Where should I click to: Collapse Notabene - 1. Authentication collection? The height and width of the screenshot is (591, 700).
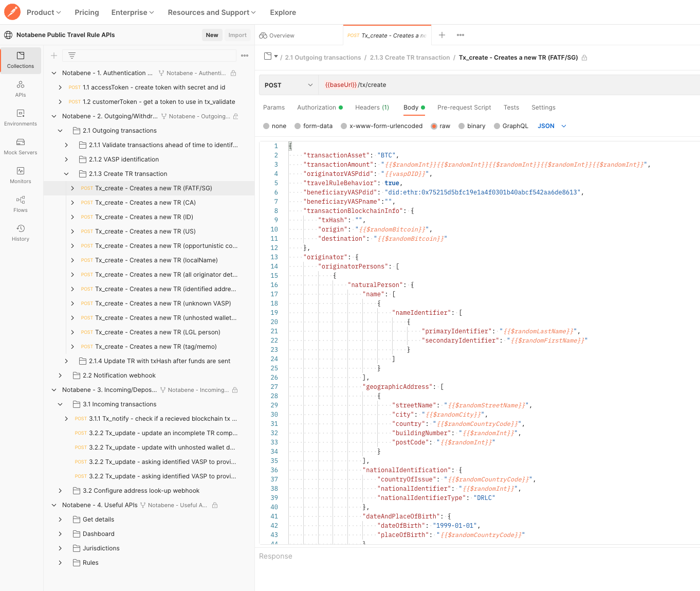pyautogui.click(x=54, y=73)
